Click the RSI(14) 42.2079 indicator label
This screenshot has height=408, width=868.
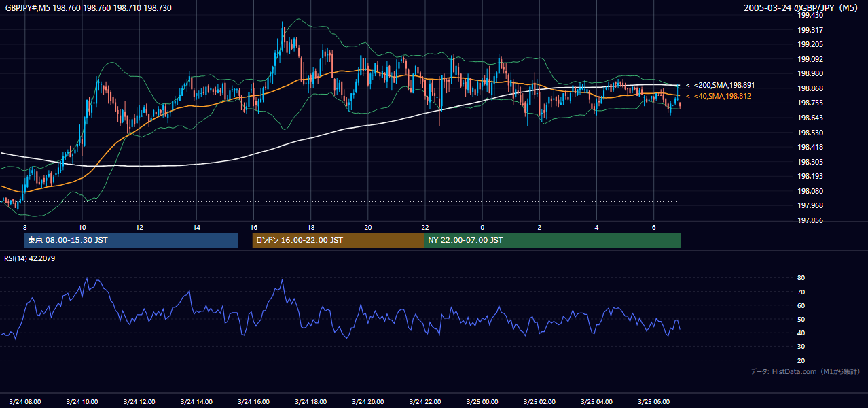tap(31, 258)
